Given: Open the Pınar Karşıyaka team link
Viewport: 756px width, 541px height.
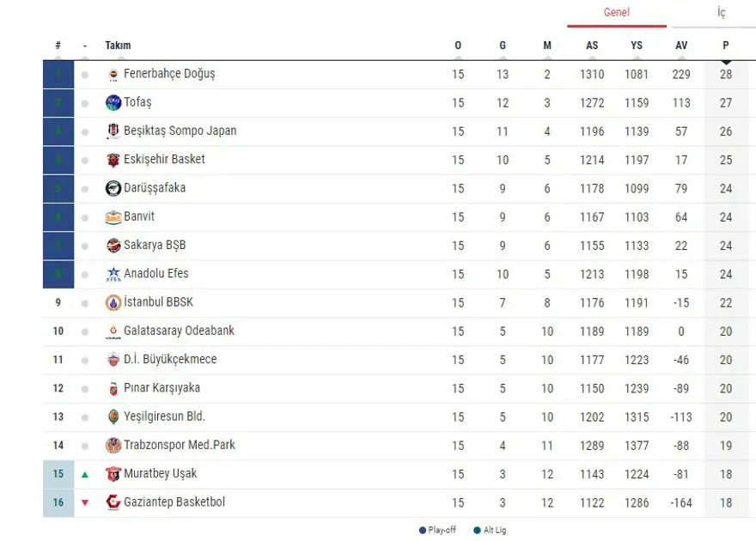Looking at the screenshot, I should pyautogui.click(x=162, y=388).
